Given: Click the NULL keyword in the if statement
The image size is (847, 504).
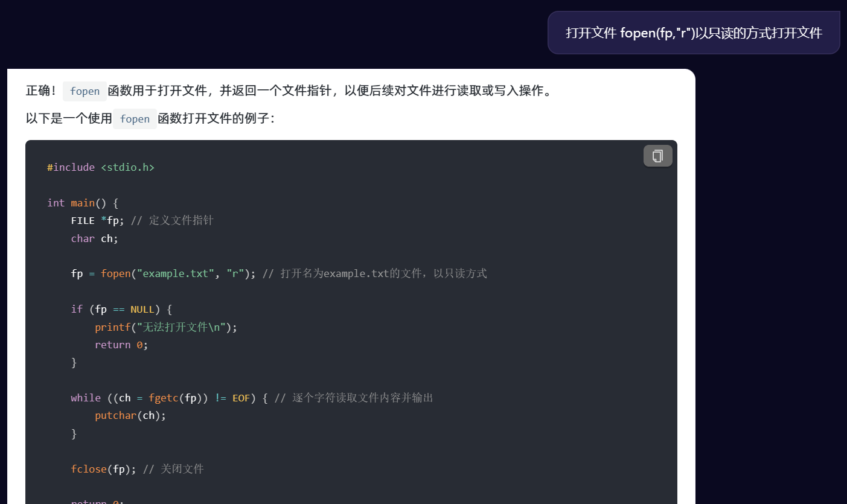Looking at the screenshot, I should 142,309.
